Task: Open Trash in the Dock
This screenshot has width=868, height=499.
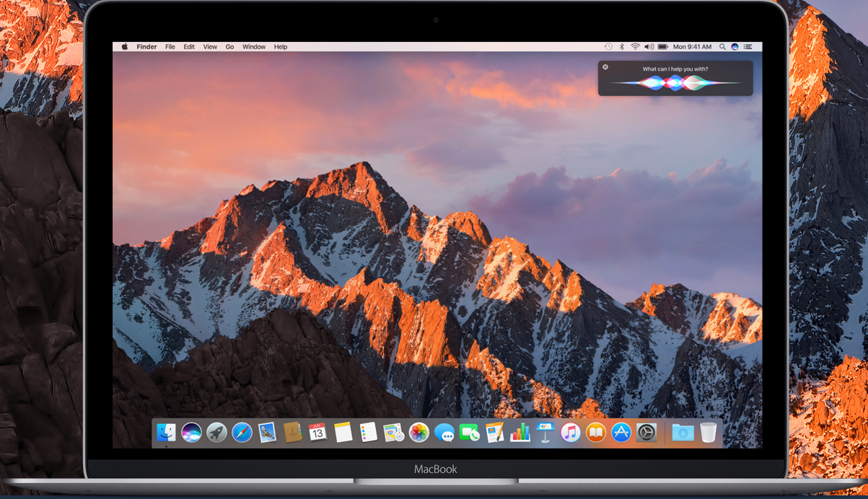Action: tap(709, 432)
